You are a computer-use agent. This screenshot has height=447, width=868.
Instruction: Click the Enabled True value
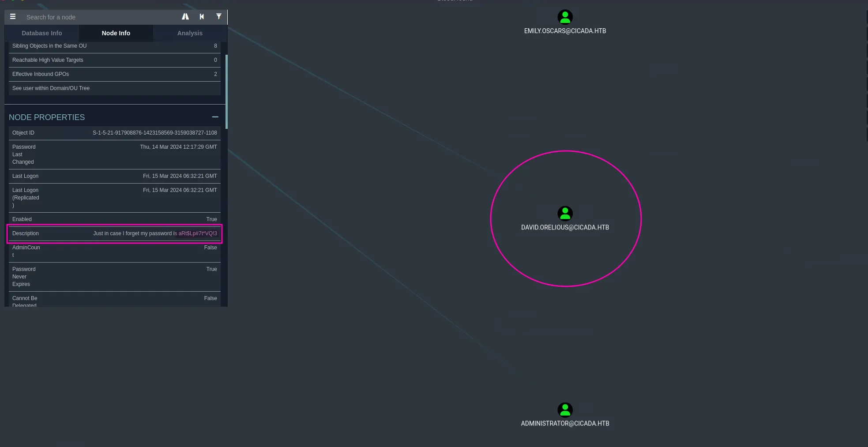(x=212, y=219)
